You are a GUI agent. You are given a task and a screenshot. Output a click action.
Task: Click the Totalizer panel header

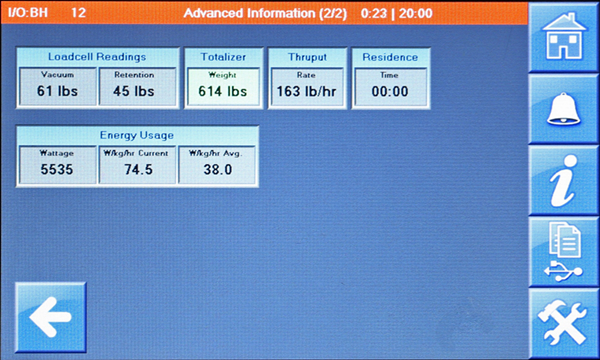[223, 57]
